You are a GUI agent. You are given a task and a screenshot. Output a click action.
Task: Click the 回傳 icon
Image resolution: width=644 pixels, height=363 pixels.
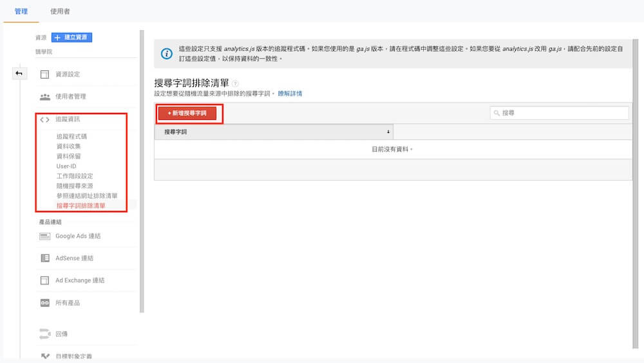click(x=45, y=334)
